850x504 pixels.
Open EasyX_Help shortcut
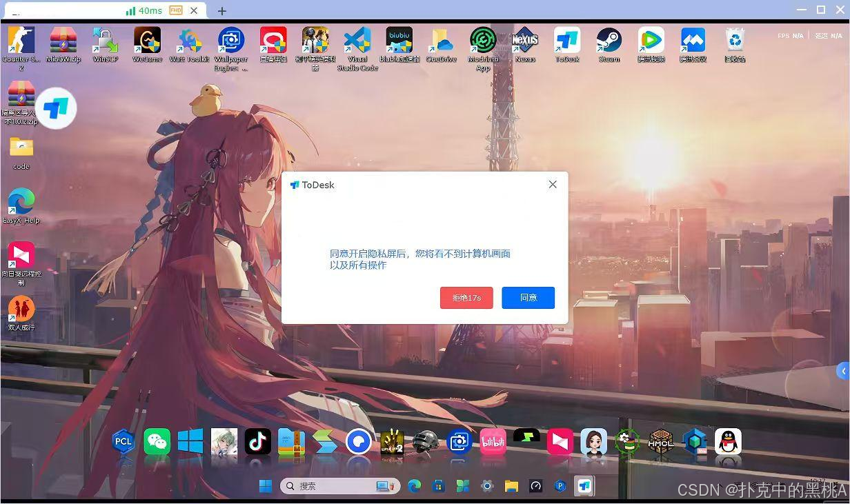tap(21, 206)
